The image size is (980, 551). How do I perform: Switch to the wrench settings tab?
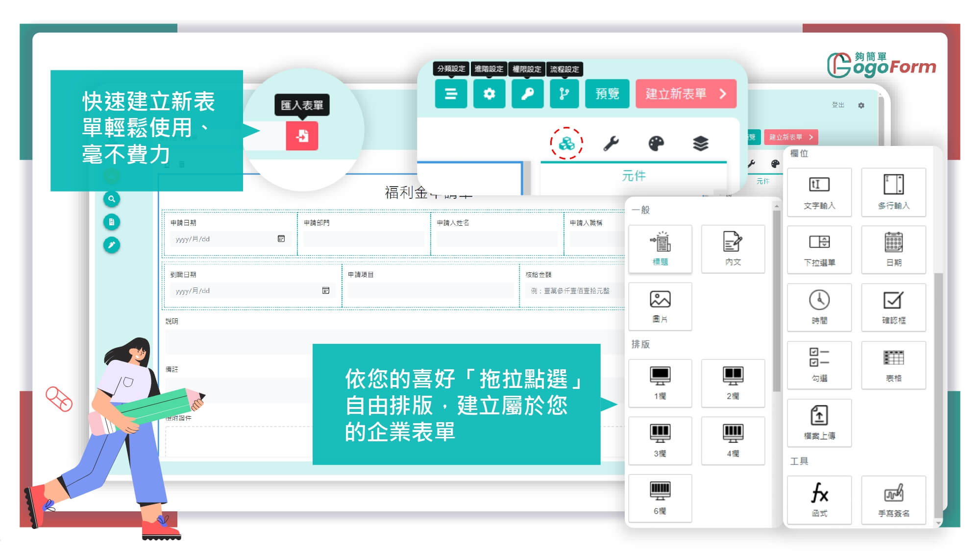tap(611, 144)
